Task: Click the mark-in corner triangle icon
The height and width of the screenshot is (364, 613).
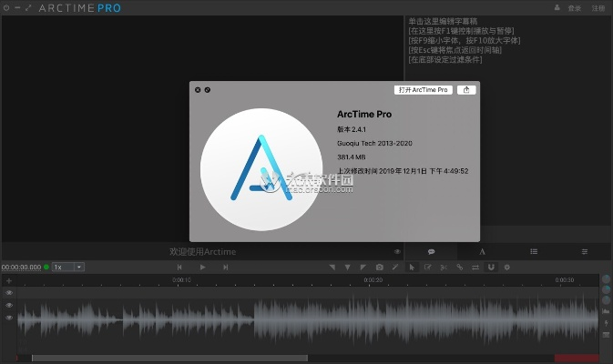Action: coord(332,268)
